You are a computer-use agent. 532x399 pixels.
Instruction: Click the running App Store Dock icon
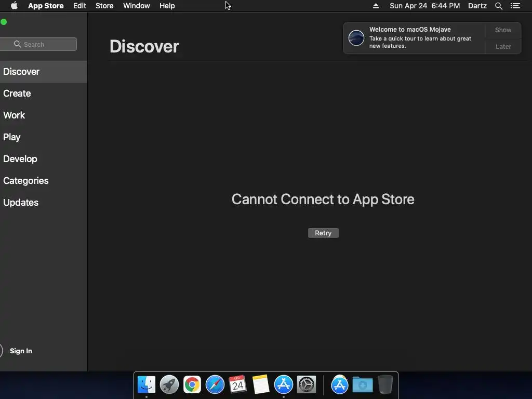click(284, 385)
